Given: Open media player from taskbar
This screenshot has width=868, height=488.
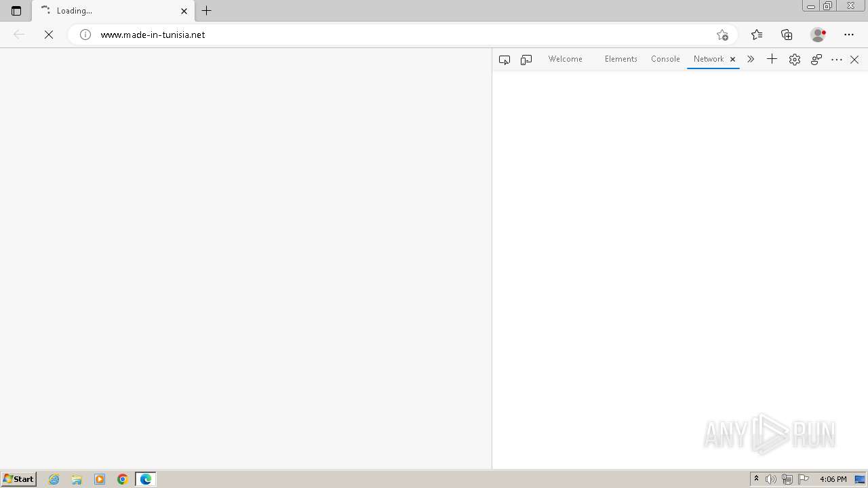Looking at the screenshot, I should (x=100, y=479).
